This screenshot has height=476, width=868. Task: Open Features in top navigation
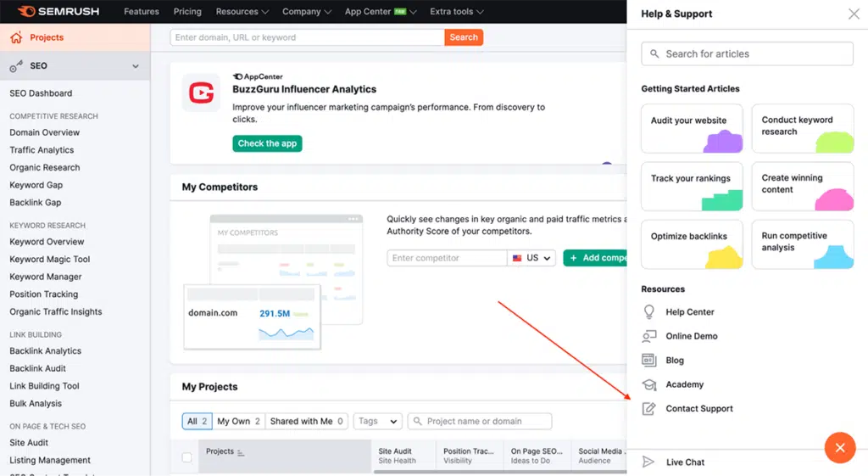coord(142,12)
